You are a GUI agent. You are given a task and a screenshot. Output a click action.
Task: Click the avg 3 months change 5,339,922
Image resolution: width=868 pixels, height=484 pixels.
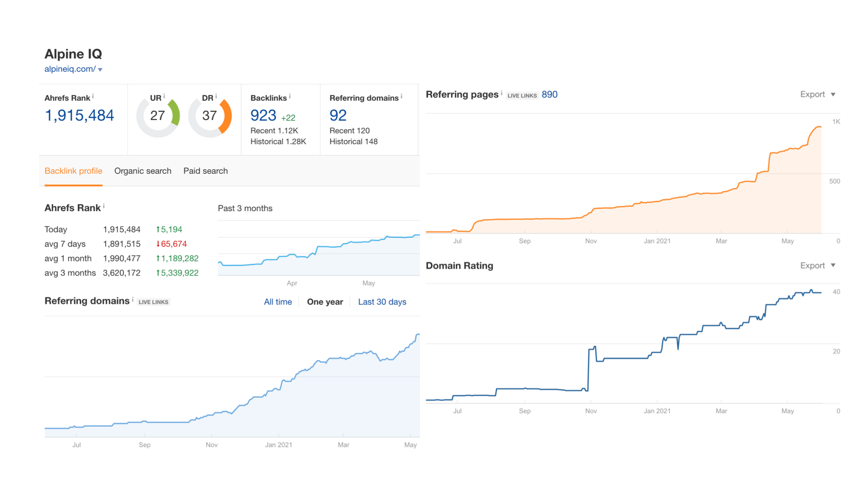point(177,273)
